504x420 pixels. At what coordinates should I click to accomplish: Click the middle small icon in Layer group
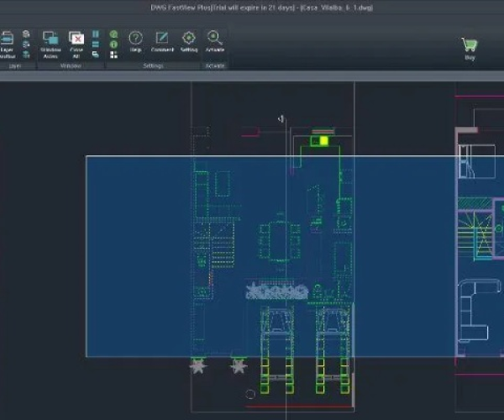click(26, 44)
